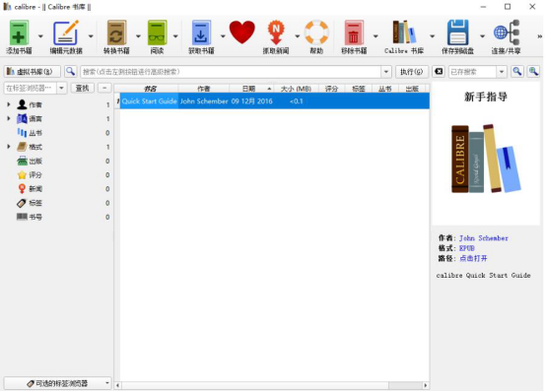
Task: Select the Languages category in tag browser
Action: click(x=35, y=119)
